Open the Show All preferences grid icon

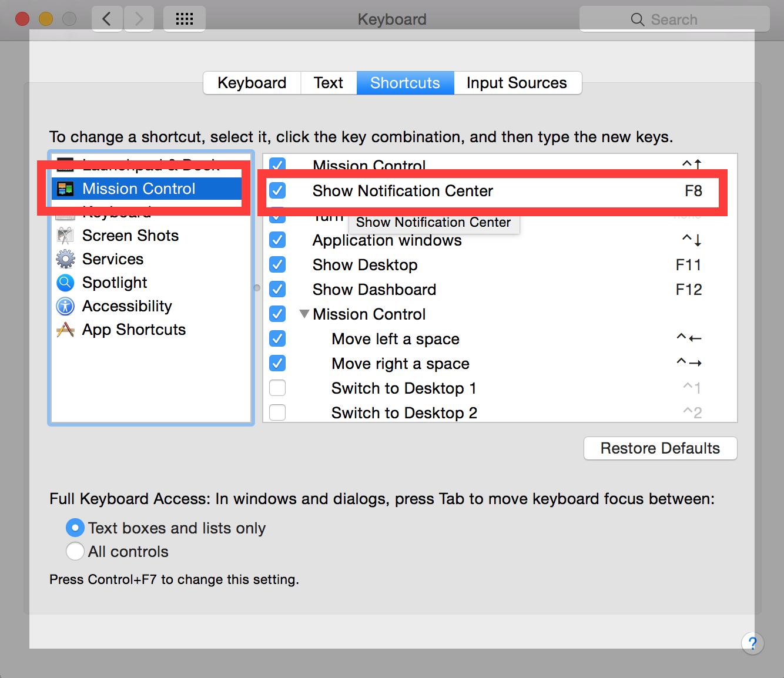tap(184, 18)
